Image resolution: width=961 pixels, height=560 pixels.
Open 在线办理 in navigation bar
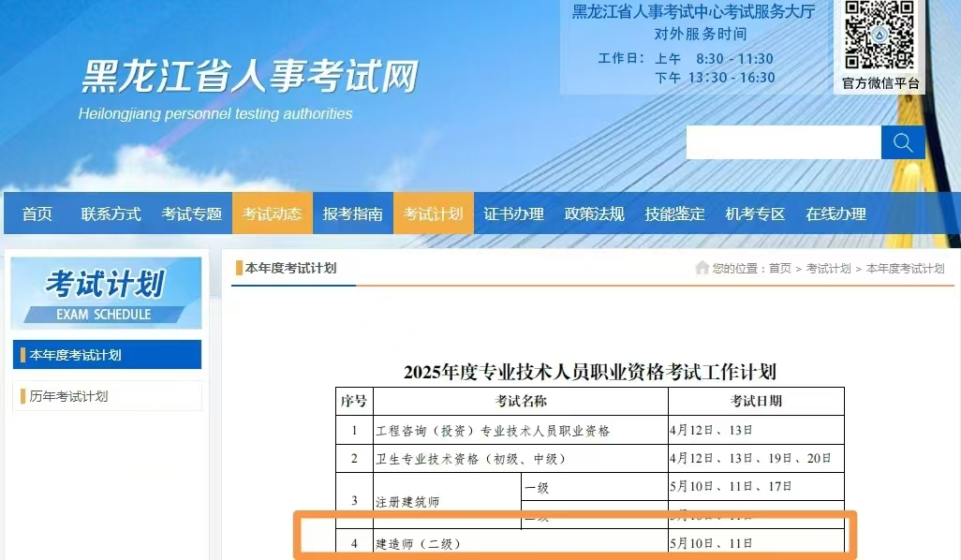point(835,214)
